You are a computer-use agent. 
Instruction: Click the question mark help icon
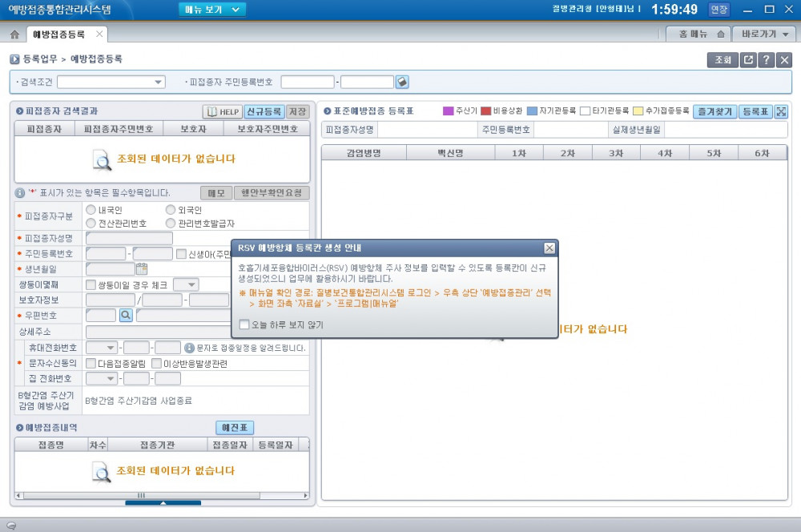[767, 60]
